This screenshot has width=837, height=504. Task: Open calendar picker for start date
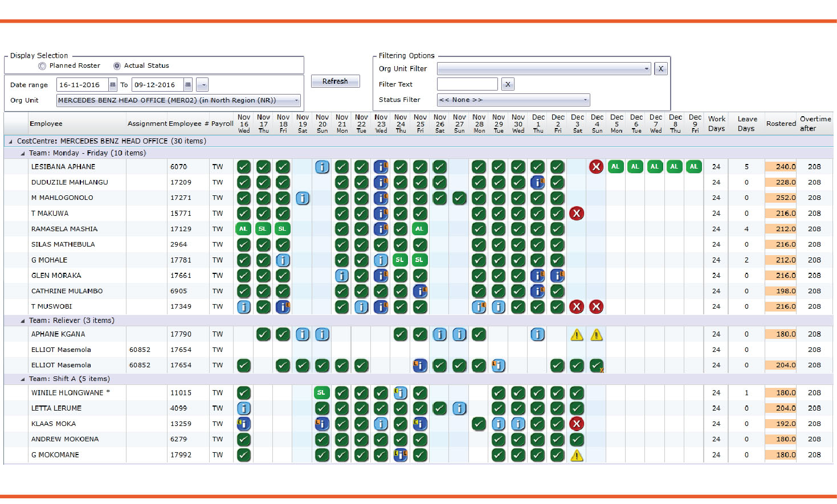(113, 85)
